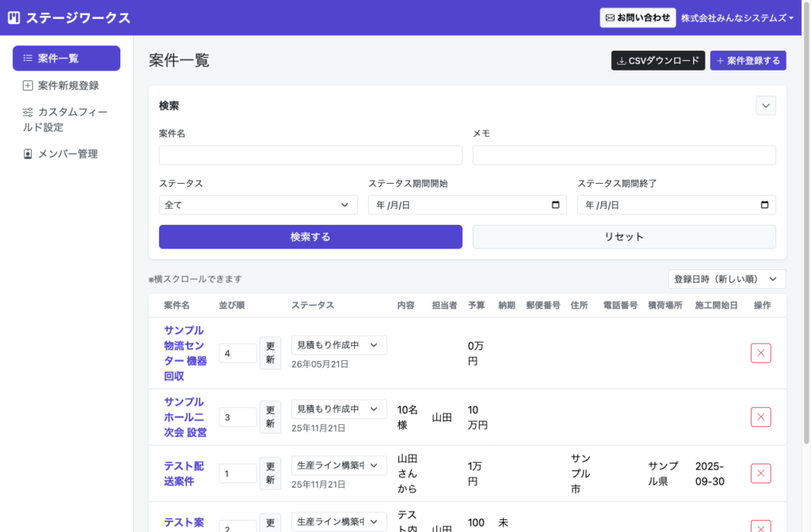The height and width of the screenshot is (532, 811).
Task: Open 案件新規登録 in the sidebar
Action: [x=67, y=85]
